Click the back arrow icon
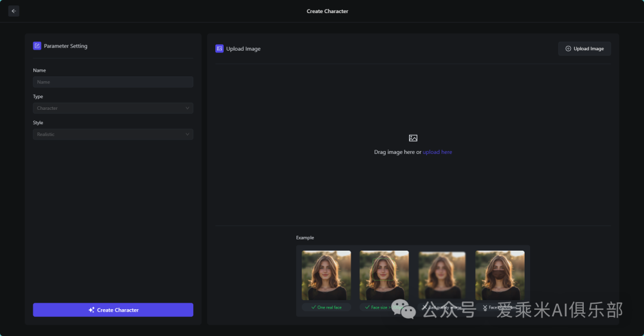This screenshot has width=644, height=336. point(14,11)
